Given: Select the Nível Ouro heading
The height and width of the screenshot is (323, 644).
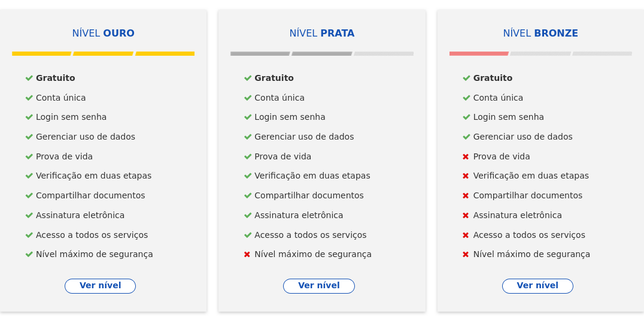Looking at the screenshot, I should pos(103,34).
